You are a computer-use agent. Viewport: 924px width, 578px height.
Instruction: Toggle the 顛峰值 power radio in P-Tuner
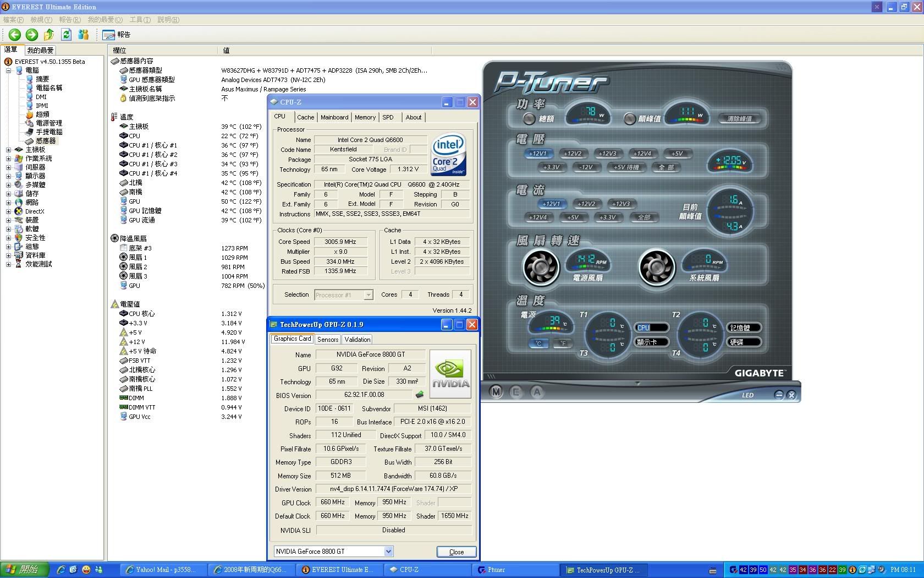coord(630,118)
